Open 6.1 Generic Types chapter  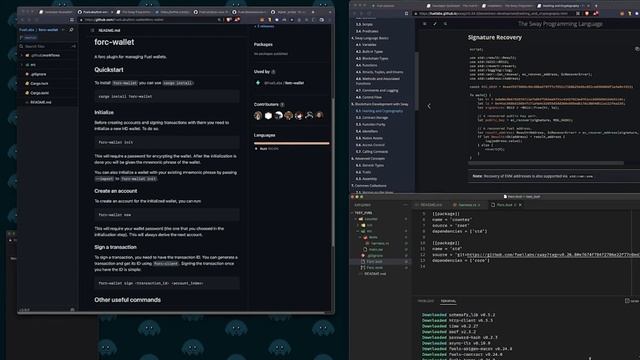[370, 165]
